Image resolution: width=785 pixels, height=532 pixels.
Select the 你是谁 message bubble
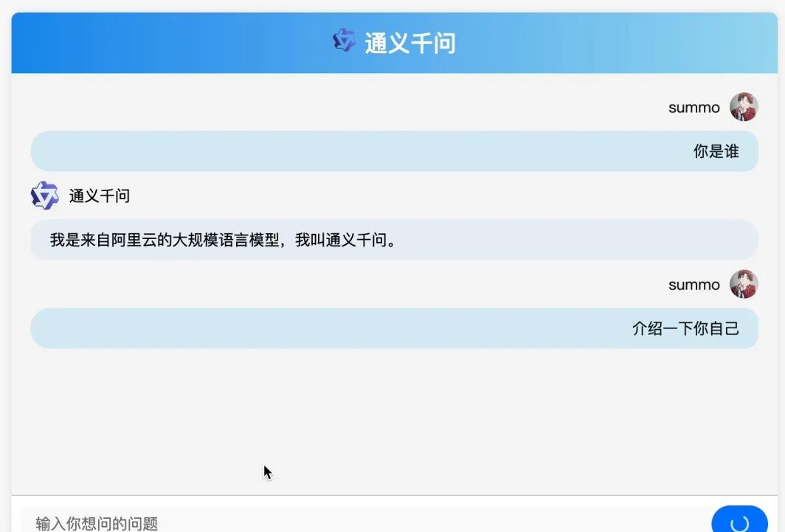click(x=395, y=151)
